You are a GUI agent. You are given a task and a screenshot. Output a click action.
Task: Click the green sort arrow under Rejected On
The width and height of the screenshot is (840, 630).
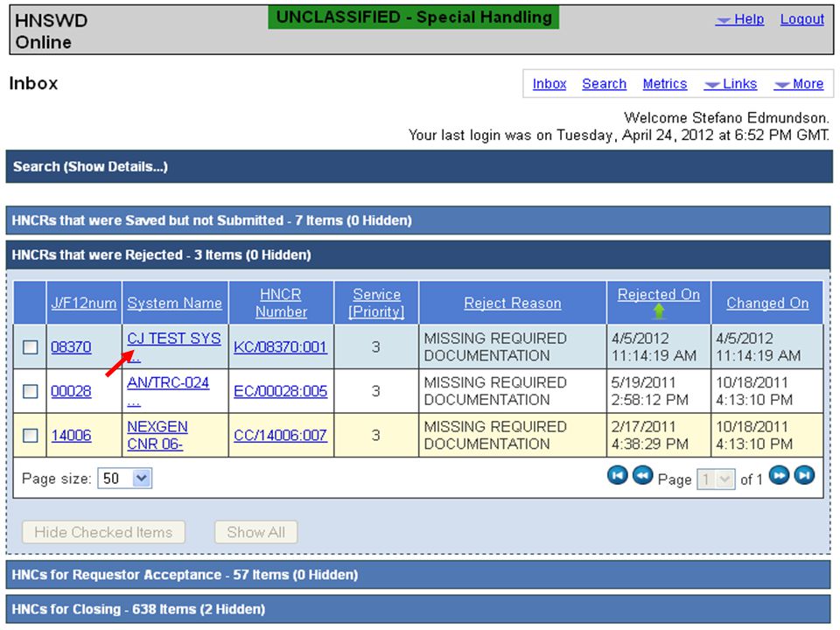[658, 311]
